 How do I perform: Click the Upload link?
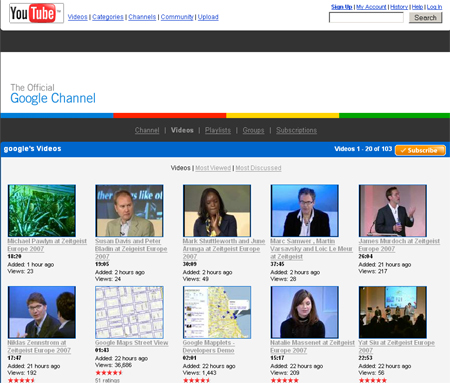[x=208, y=17]
